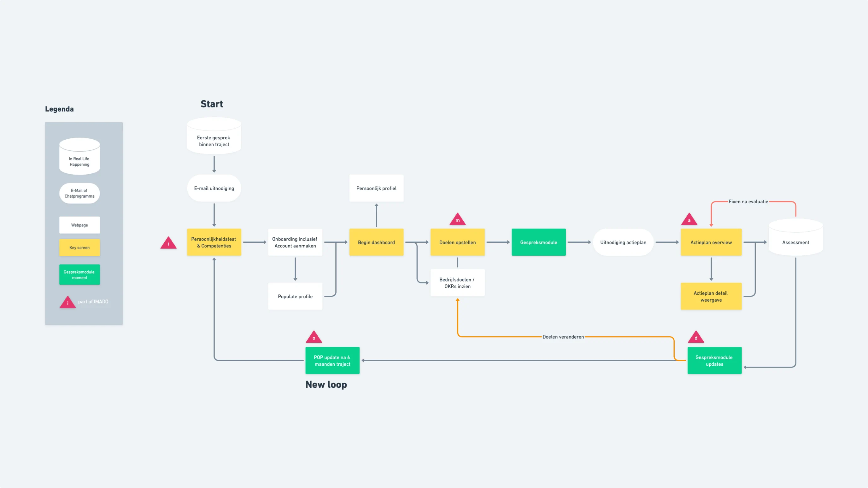Select the 'Eerste gesprek binnen traject' cylinder
868x488 pixels.
214,136
